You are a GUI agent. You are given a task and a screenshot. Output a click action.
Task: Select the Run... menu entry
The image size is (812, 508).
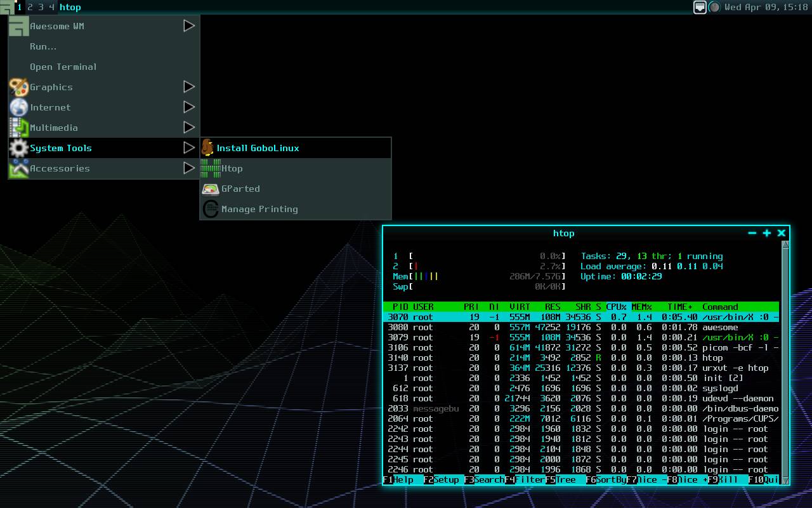43,46
